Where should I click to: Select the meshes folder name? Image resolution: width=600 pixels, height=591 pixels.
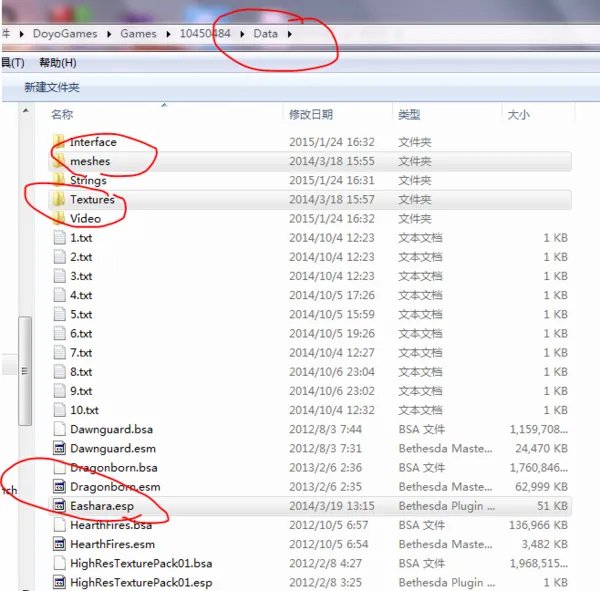click(90, 161)
